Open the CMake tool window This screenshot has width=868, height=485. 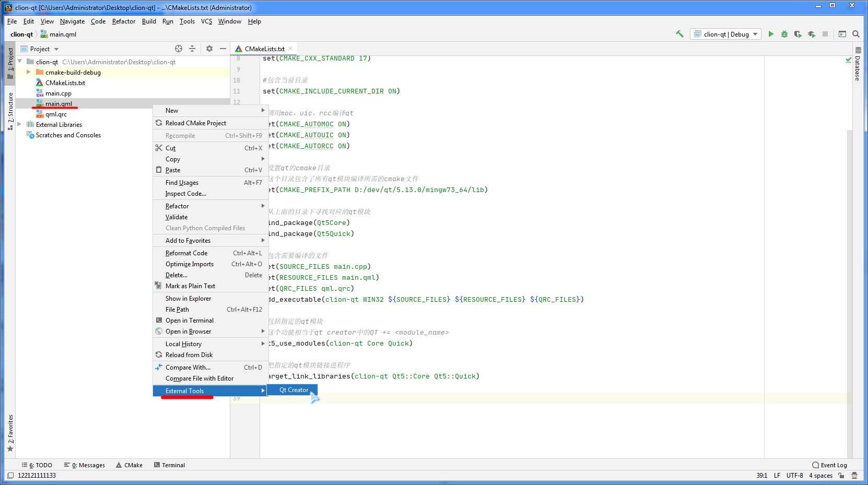coord(129,465)
